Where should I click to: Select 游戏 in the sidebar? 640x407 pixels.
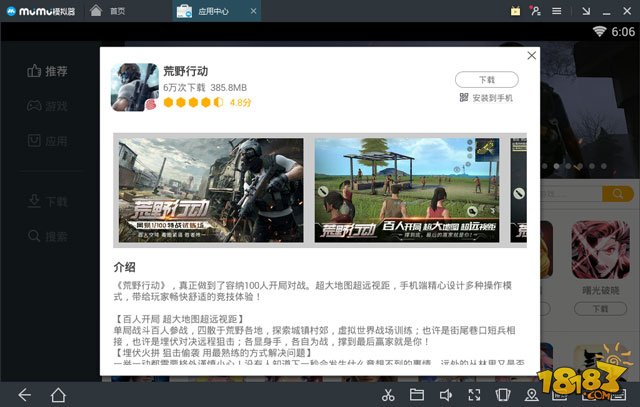[47, 106]
